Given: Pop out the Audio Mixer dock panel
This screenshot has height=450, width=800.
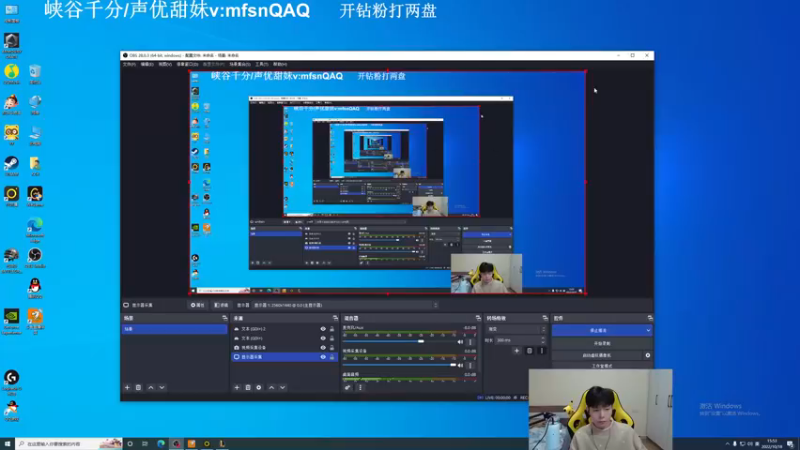Looking at the screenshot, I should [x=478, y=318].
